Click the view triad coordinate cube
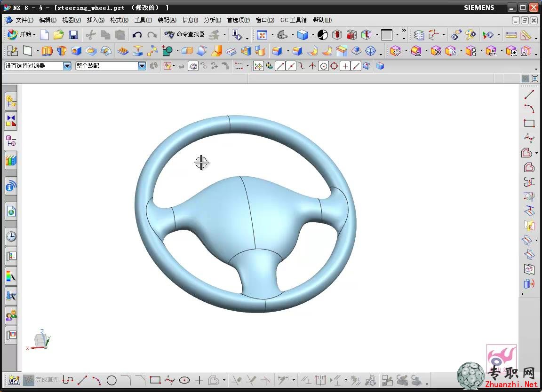Viewport: 542px width, 392px height. click(x=40, y=340)
